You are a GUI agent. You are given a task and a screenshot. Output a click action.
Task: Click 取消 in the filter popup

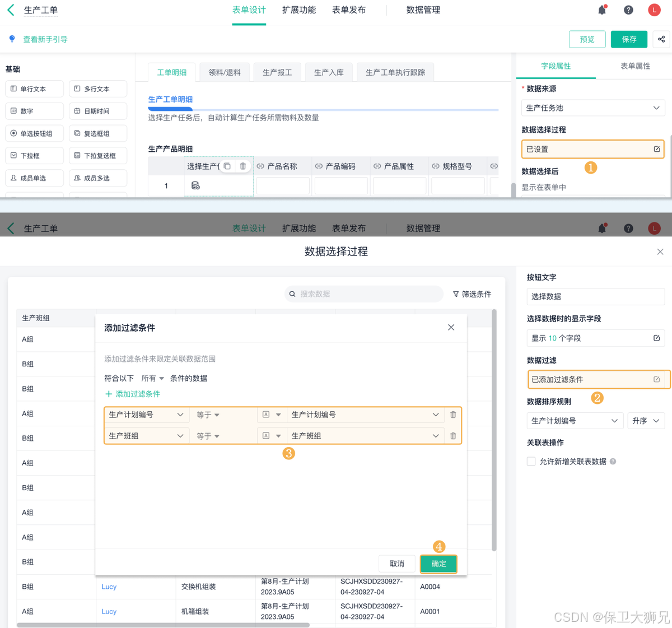pyautogui.click(x=397, y=564)
